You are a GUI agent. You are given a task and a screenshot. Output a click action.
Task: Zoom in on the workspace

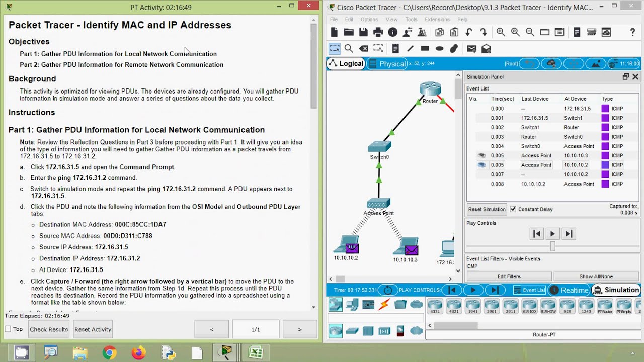pyautogui.click(x=501, y=32)
